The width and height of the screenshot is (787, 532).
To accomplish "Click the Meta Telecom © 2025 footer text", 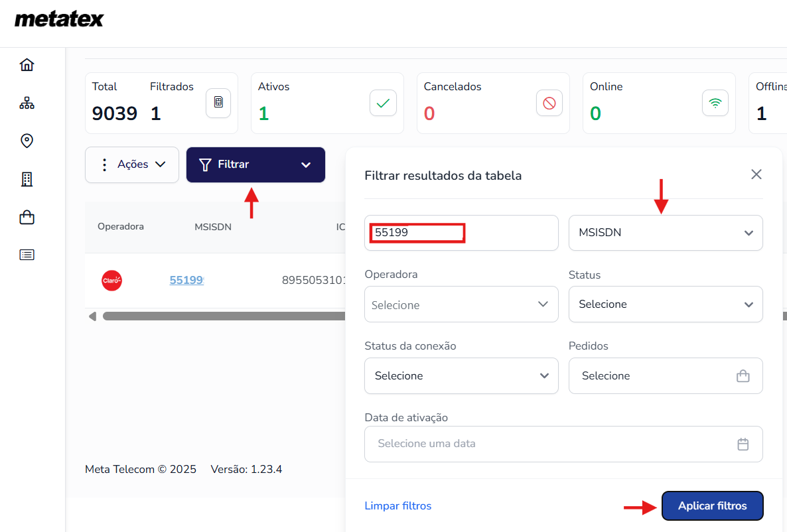I will pos(141,469).
